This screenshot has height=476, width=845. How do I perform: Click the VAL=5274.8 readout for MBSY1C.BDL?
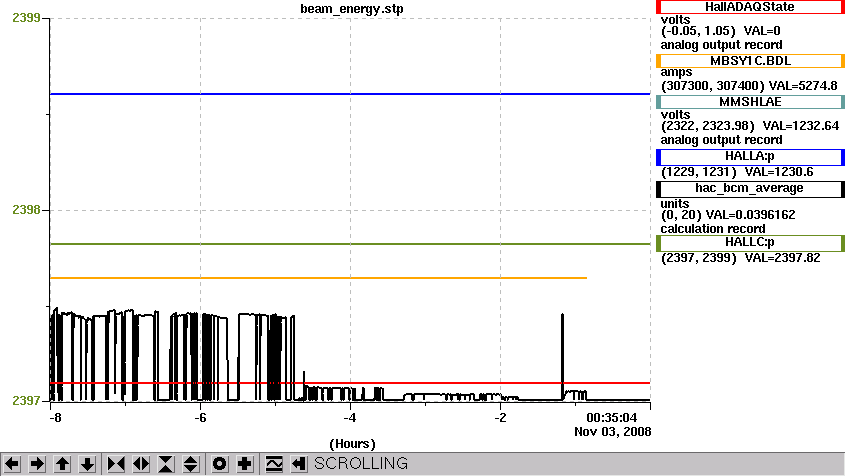pos(803,86)
